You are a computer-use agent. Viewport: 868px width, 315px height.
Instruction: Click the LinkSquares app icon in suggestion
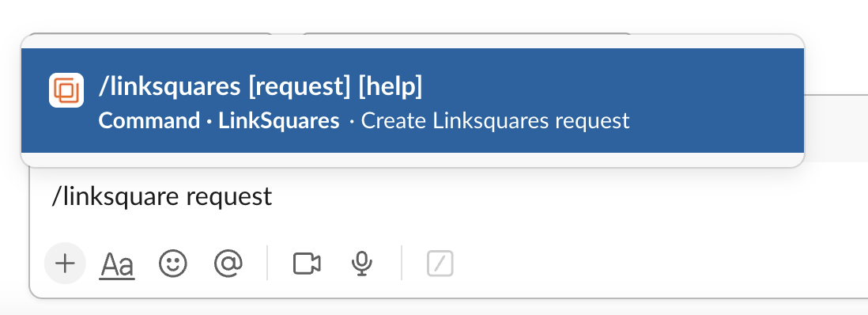(x=66, y=90)
